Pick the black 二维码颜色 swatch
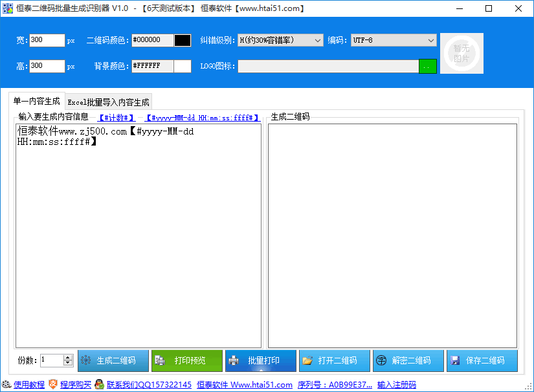This screenshot has height=392, width=534. click(183, 41)
